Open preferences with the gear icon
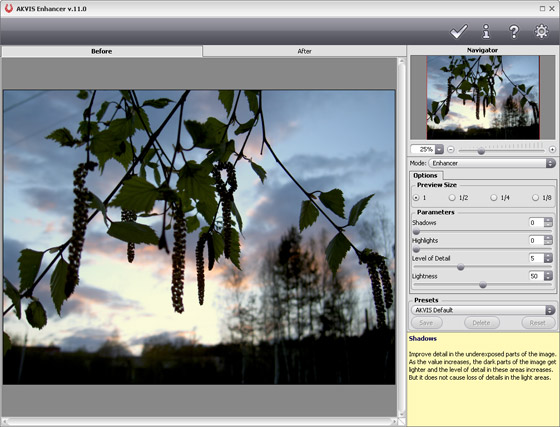Screen dimensions: 560x427 point(541,31)
